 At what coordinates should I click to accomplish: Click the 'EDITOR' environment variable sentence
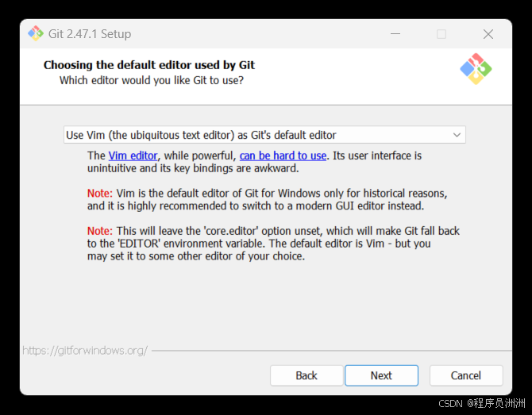tap(259, 244)
